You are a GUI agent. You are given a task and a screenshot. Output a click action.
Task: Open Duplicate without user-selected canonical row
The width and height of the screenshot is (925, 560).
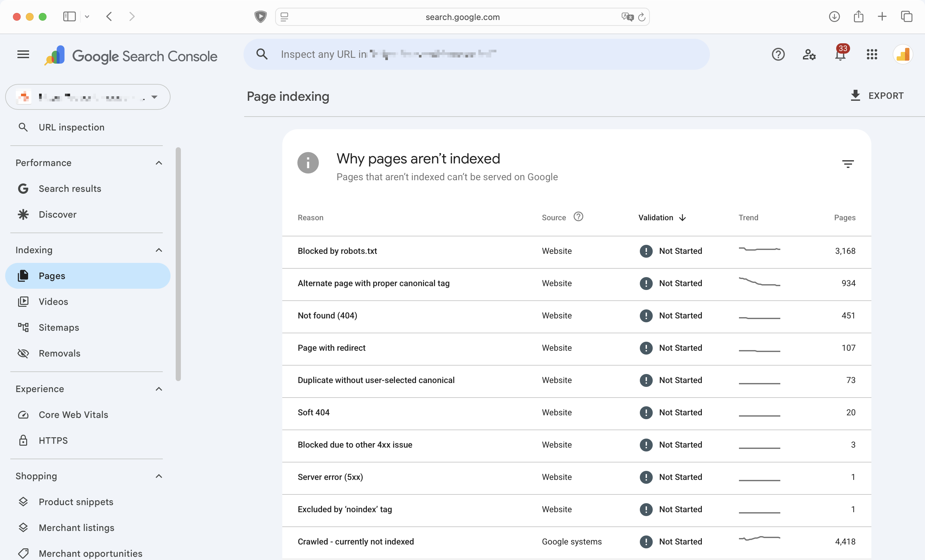576,381
